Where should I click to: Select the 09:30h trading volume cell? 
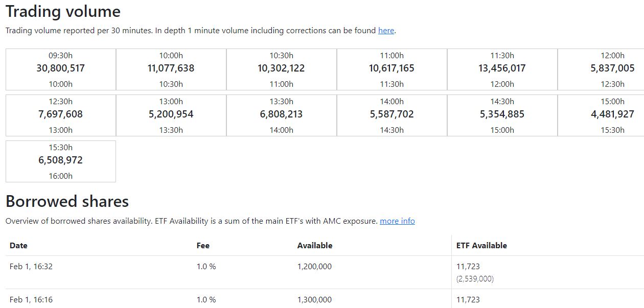click(x=59, y=68)
